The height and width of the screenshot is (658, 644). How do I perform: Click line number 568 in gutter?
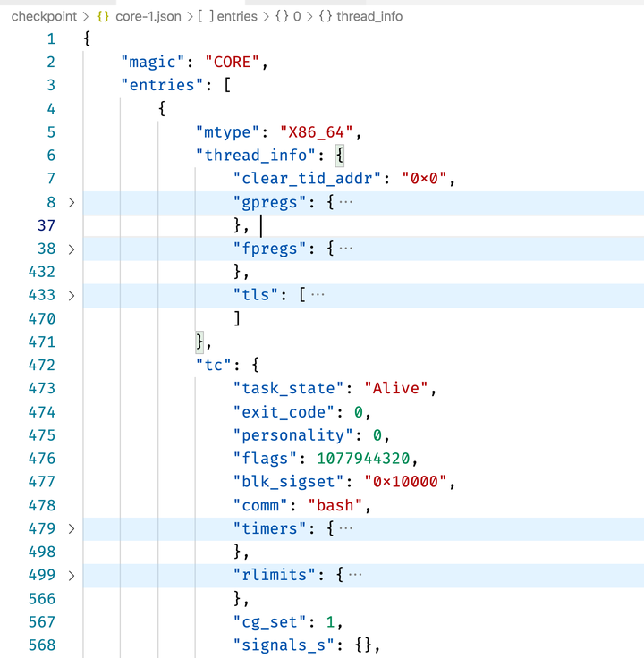(x=41, y=645)
